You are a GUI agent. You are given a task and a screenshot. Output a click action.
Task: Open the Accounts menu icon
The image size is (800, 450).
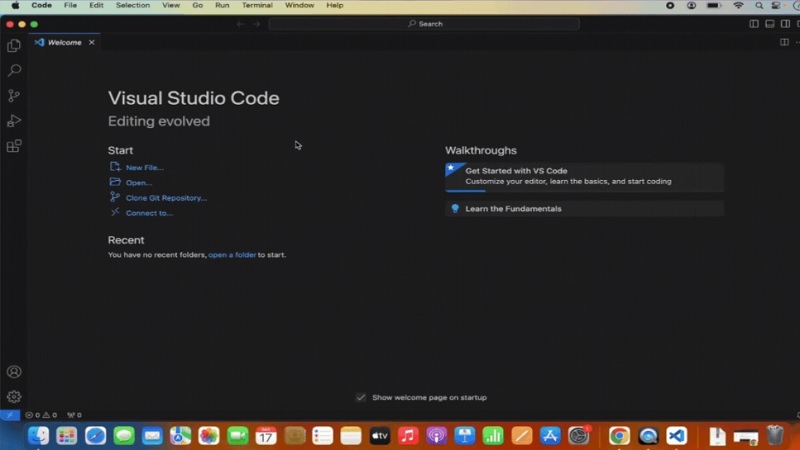(x=14, y=372)
